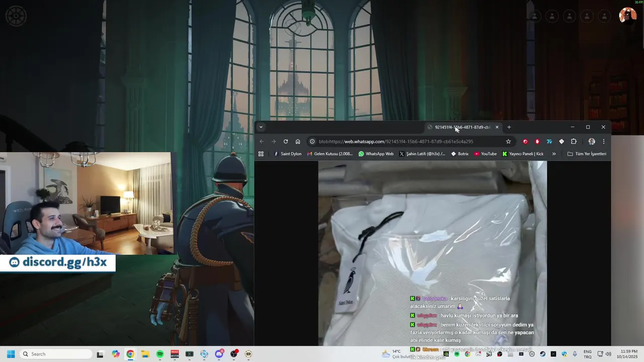Click Chrome's forward arrow button
644x362 pixels.
click(274, 141)
